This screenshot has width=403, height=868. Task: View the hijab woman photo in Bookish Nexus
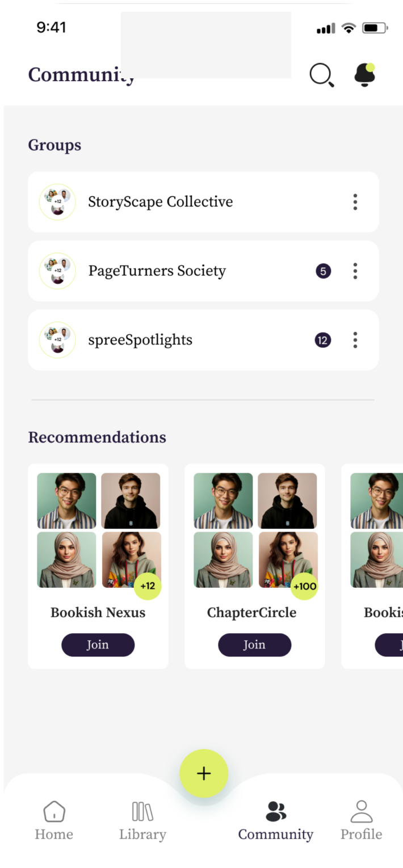pos(66,560)
